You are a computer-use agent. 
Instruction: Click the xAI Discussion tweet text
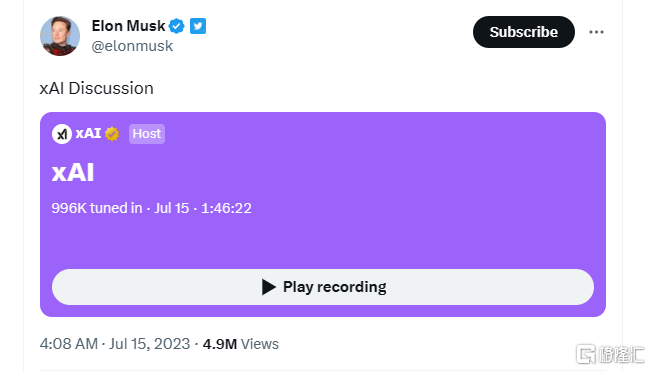click(x=97, y=88)
